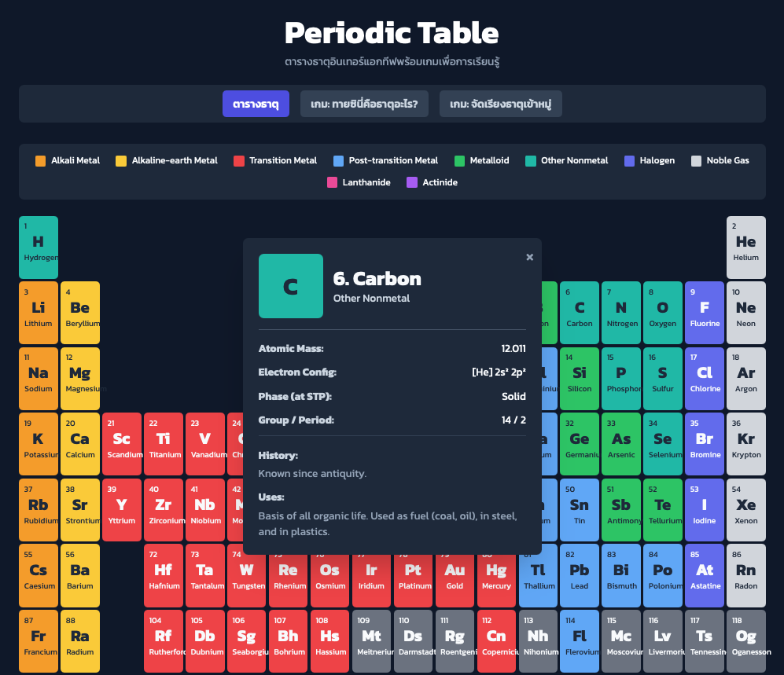
Task: Select the Noble Gas legend entry
Action: (720, 161)
